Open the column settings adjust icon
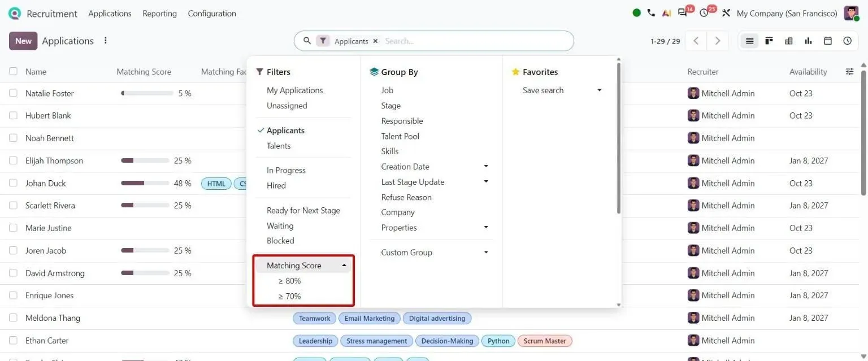Screen dimensions: 868x361 (x=849, y=71)
